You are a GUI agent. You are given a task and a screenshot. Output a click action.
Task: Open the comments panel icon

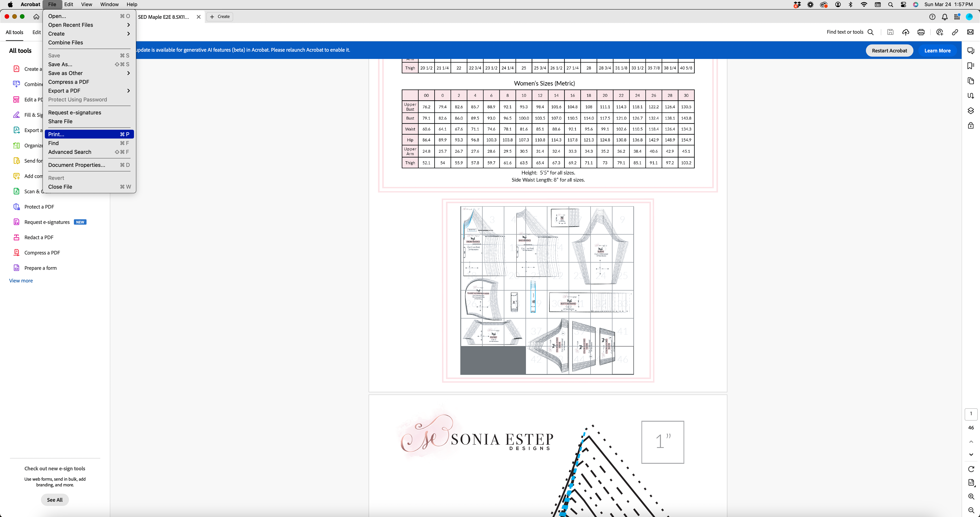970,51
